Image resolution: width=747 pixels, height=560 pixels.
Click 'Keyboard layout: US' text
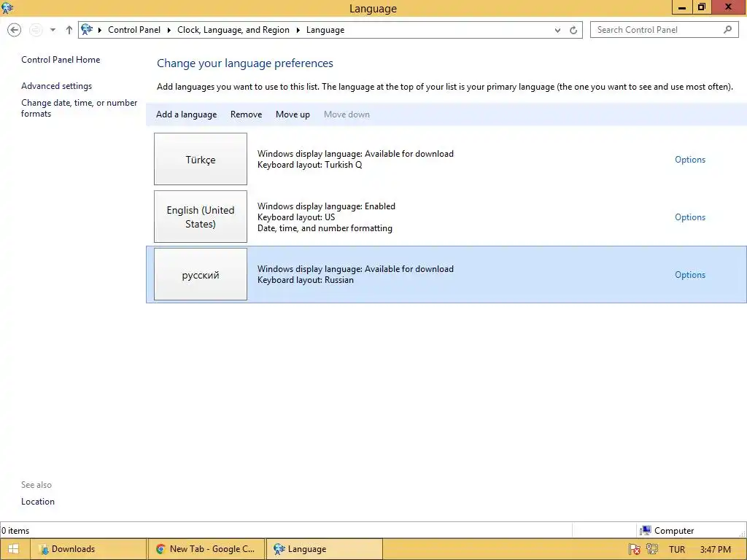(x=296, y=217)
